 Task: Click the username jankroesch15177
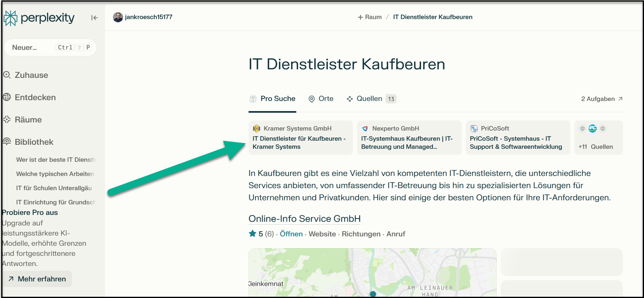click(x=149, y=17)
